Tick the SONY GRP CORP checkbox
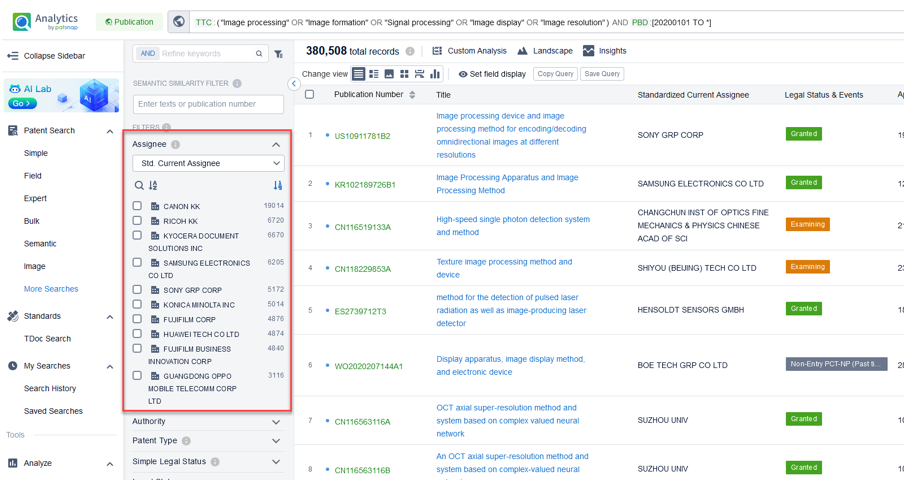911x481 pixels. click(x=138, y=290)
